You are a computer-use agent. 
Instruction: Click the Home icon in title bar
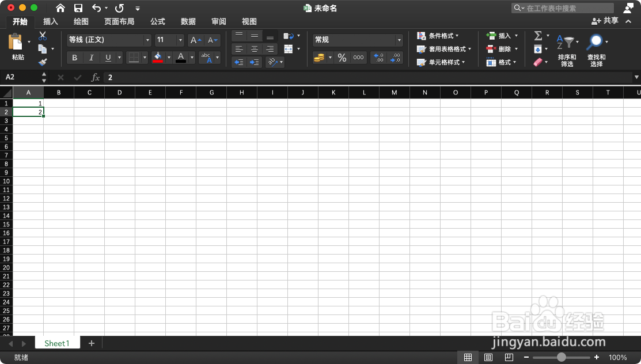(x=60, y=7)
